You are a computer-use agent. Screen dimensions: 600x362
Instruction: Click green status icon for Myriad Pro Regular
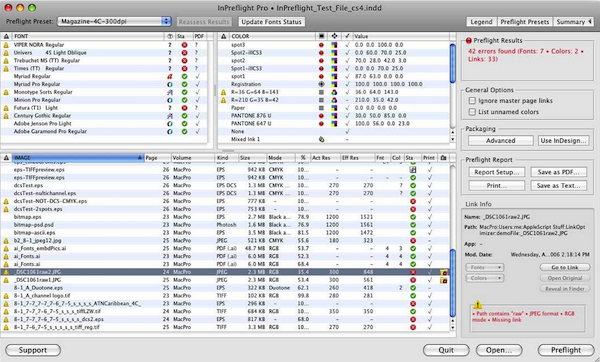click(184, 84)
